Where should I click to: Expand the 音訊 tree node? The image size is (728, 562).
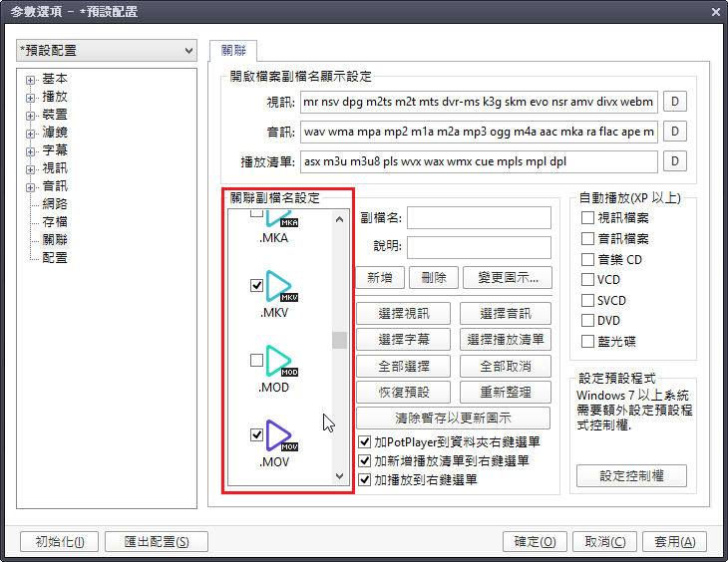tap(30, 187)
